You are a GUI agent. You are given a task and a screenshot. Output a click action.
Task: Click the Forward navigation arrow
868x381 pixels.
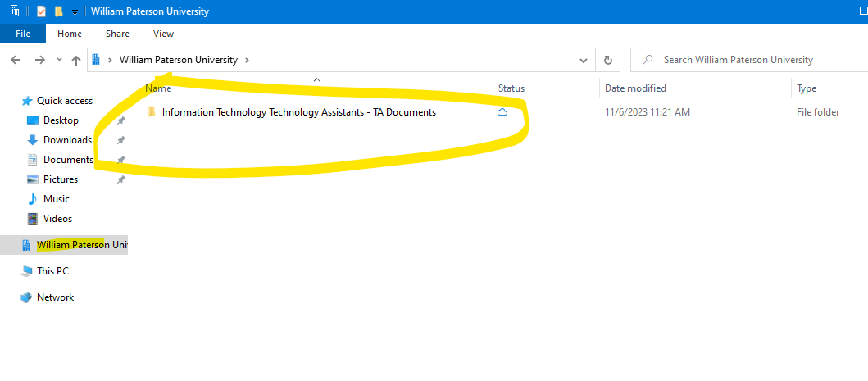pos(39,60)
